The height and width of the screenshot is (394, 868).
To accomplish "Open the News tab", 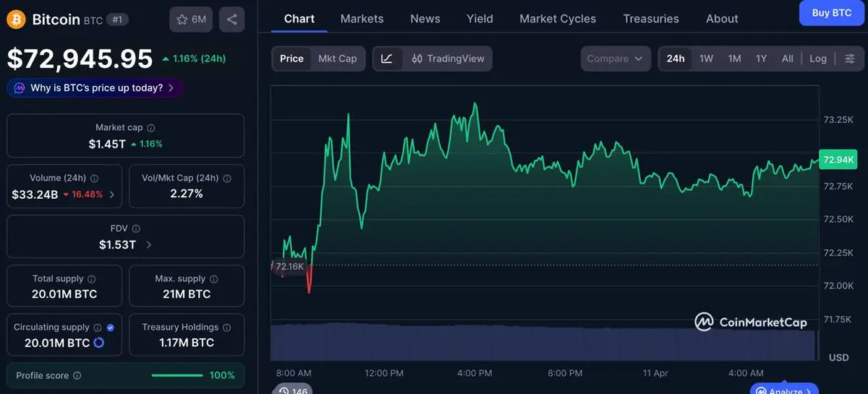I will (x=425, y=19).
